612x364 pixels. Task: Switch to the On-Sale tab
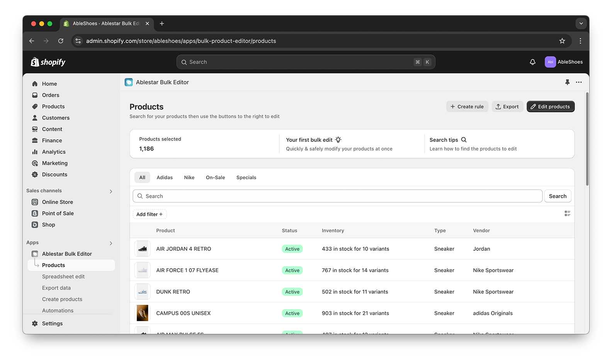tap(215, 177)
